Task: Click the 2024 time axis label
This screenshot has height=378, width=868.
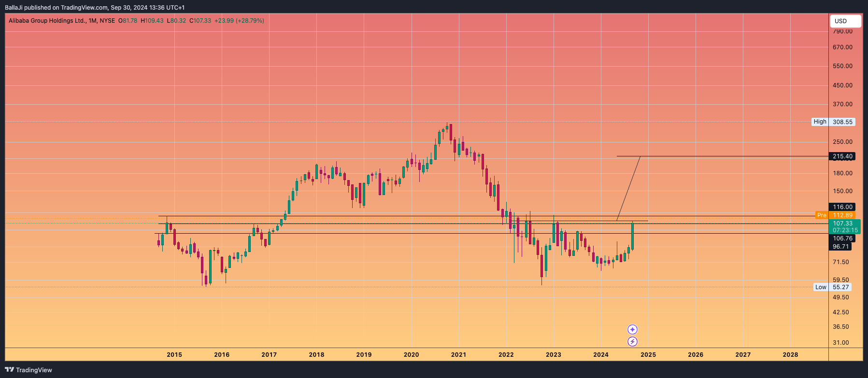Action: (x=600, y=355)
